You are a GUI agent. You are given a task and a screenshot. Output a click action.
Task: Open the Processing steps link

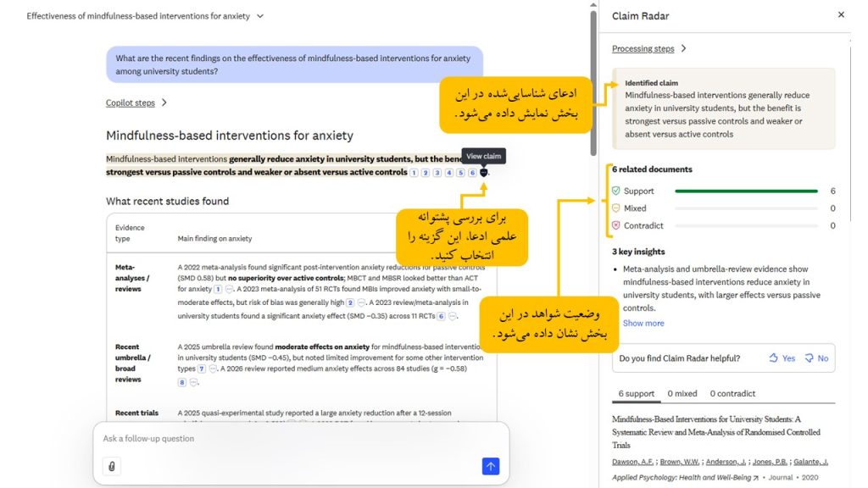[x=643, y=48]
